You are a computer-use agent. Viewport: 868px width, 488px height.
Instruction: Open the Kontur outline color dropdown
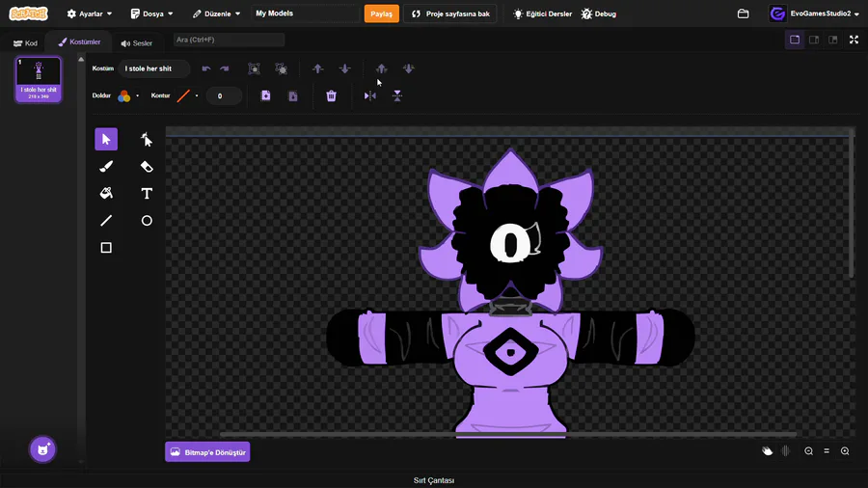(197, 95)
